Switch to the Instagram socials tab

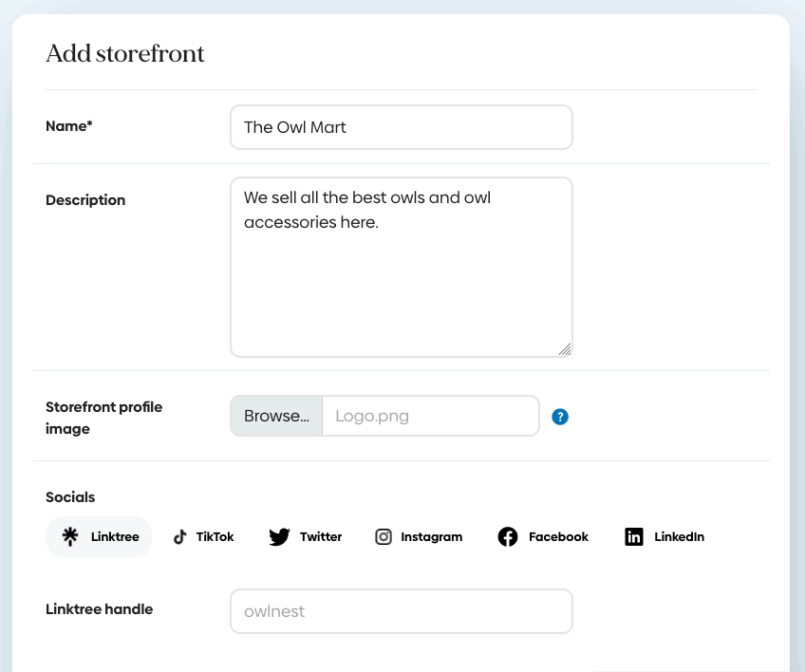(419, 537)
